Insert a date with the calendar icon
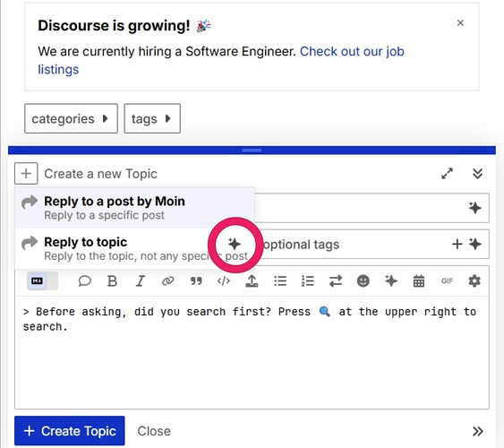 (419, 281)
